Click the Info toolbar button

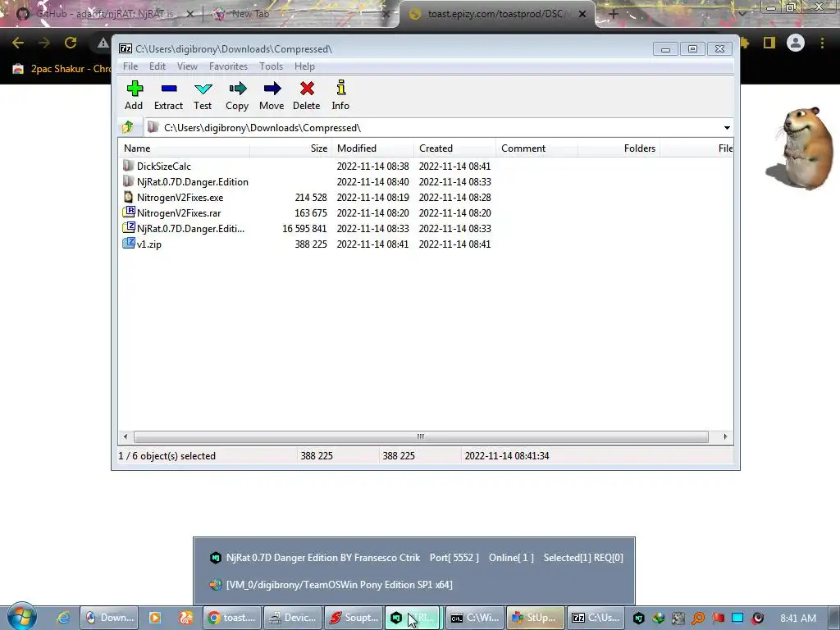click(340, 95)
